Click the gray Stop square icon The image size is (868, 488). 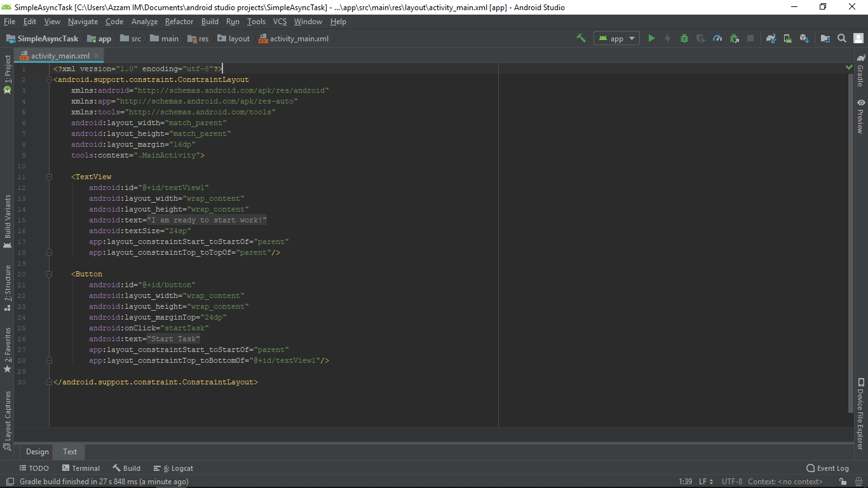(x=750, y=38)
